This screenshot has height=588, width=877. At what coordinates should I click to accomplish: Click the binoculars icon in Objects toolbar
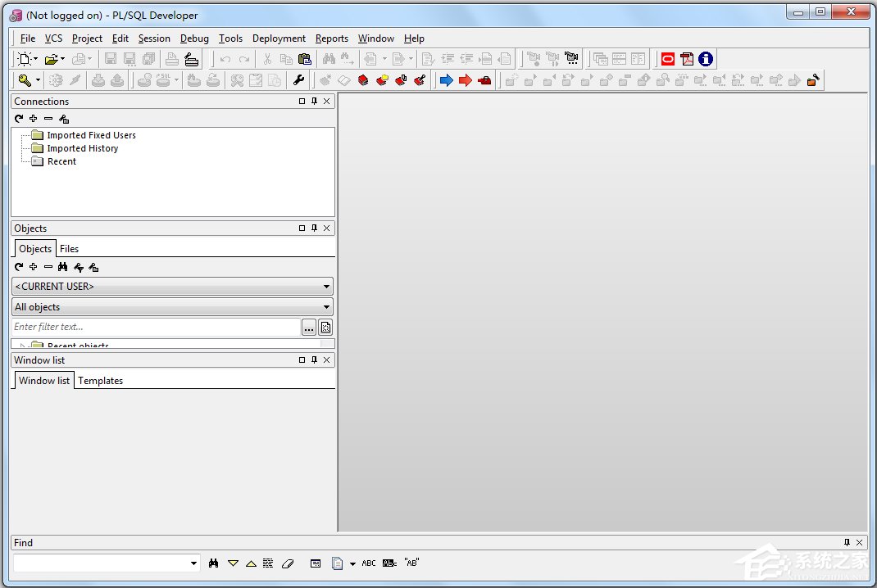click(62, 267)
